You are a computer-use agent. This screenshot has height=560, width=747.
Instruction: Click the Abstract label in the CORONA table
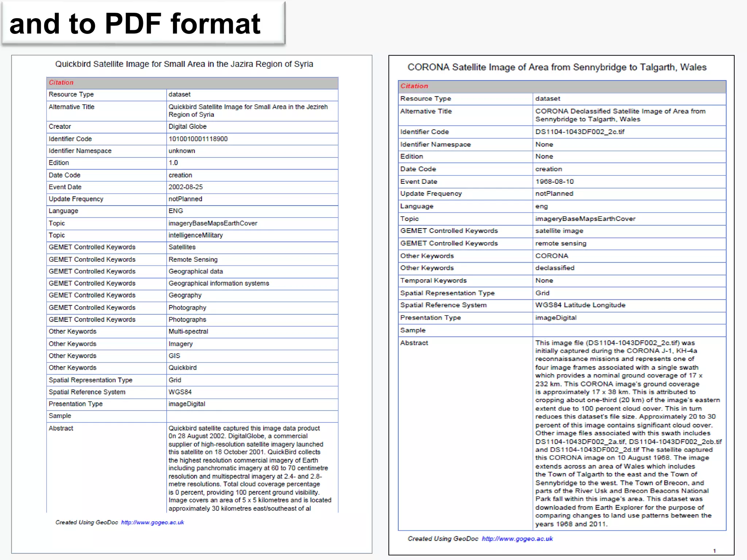tap(414, 343)
